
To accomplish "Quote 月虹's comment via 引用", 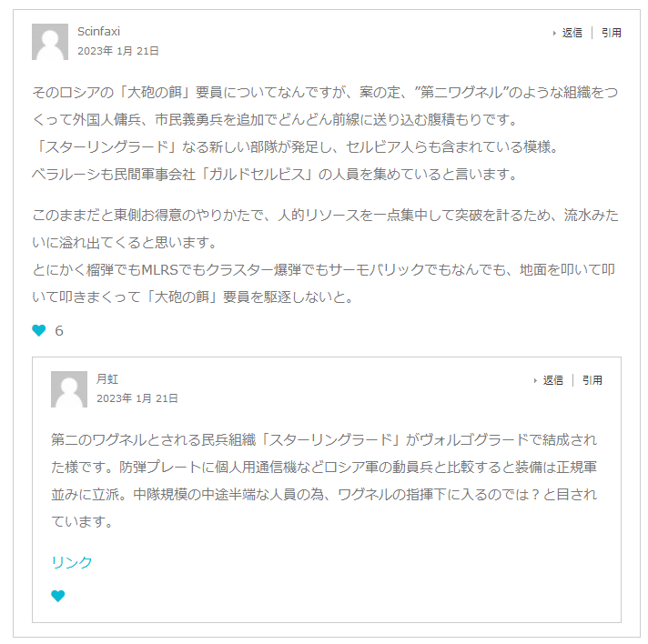I will point(592,380).
